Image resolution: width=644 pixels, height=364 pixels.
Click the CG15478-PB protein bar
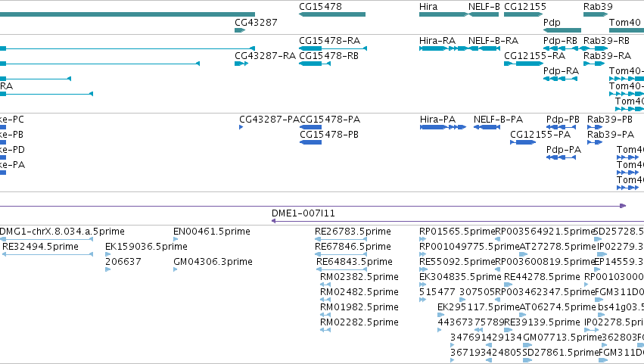(310, 142)
